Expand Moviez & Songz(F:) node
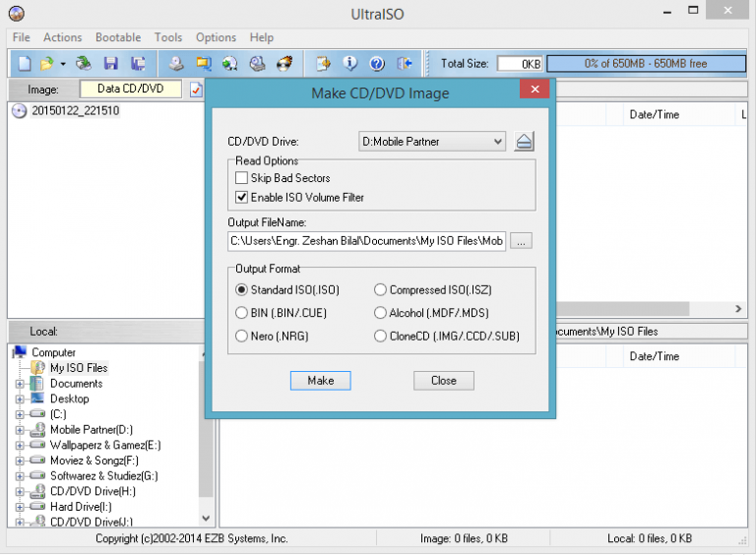The height and width of the screenshot is (555, 756). pos(20,461)
